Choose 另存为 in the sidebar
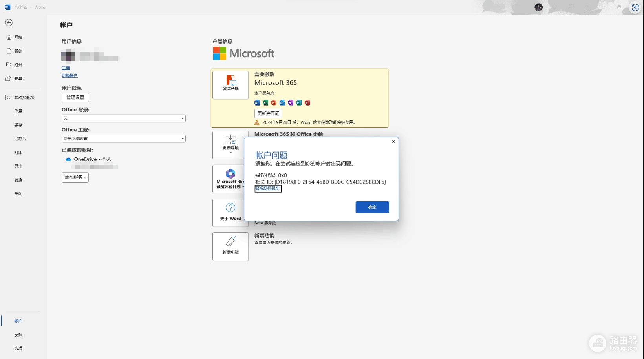The height and width of the screenshot is (359, 644). click(20, 139)
